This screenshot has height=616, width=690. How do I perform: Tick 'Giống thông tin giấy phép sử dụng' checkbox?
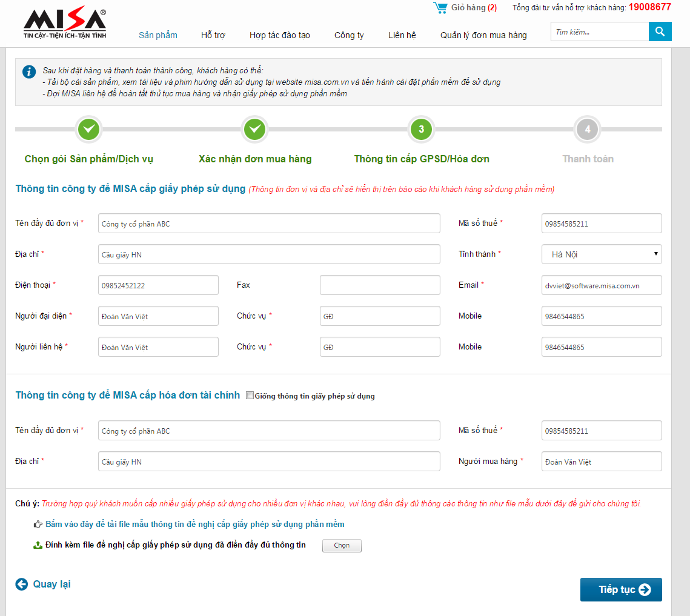[250, 396]
